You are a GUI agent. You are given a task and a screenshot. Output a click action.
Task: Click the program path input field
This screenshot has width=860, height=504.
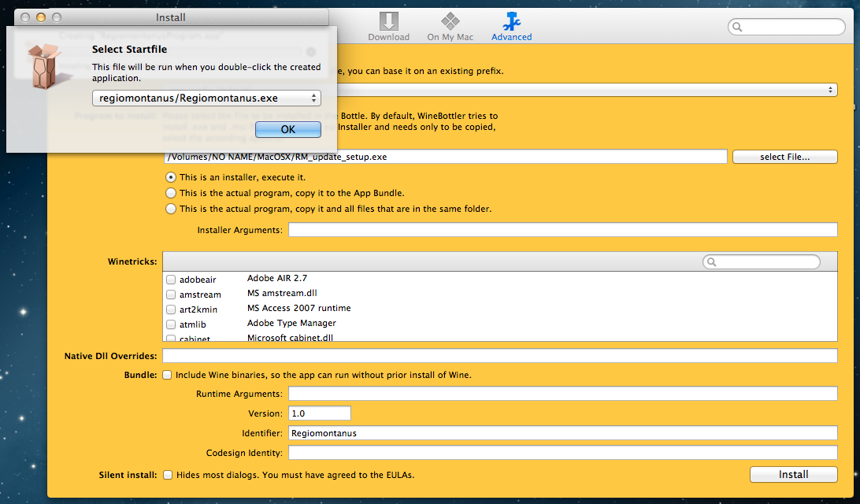click(446, 157)
